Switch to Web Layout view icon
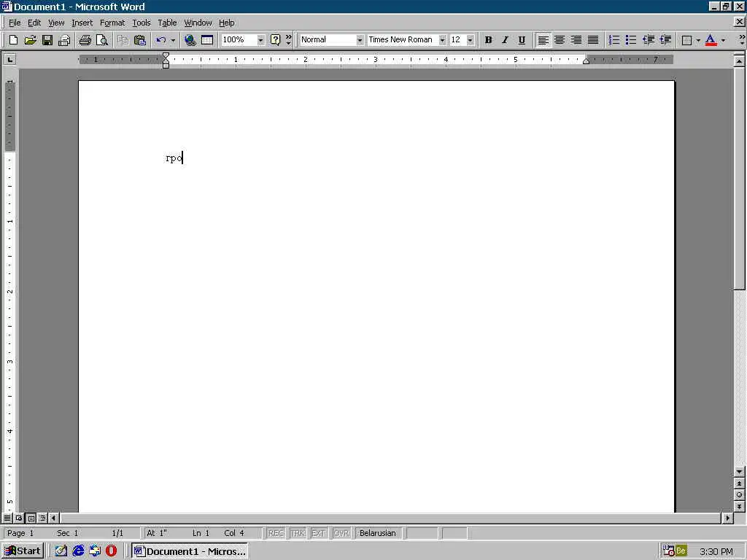Viewport: 747px width, 560px height. 19,518
